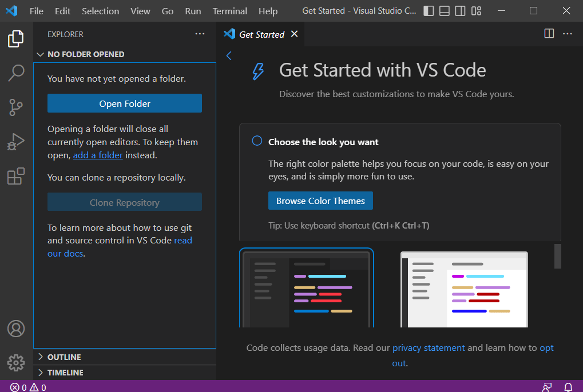Close the Get Started tab
The height and width of the screenshot is (392, 583).
click(x=294, y=34)
